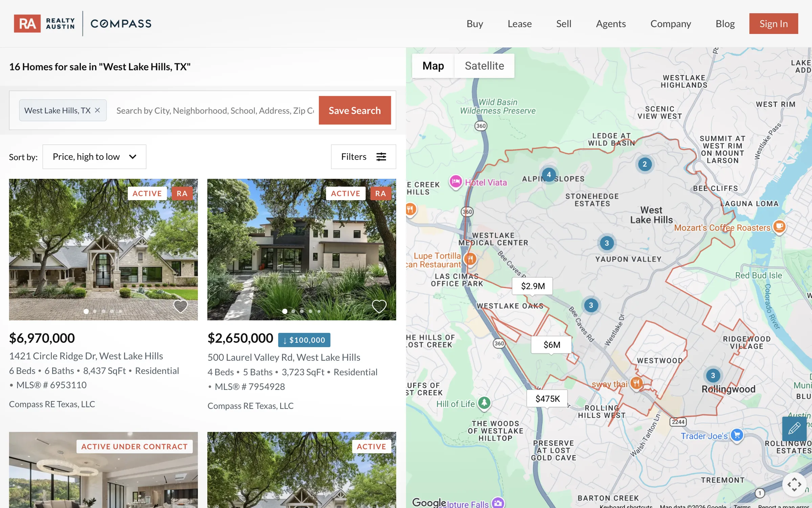Click the 1421 Circle Ridge Dr address link
Screen dimensions: 812x508
pyautogui.click(x=86, y=356)
